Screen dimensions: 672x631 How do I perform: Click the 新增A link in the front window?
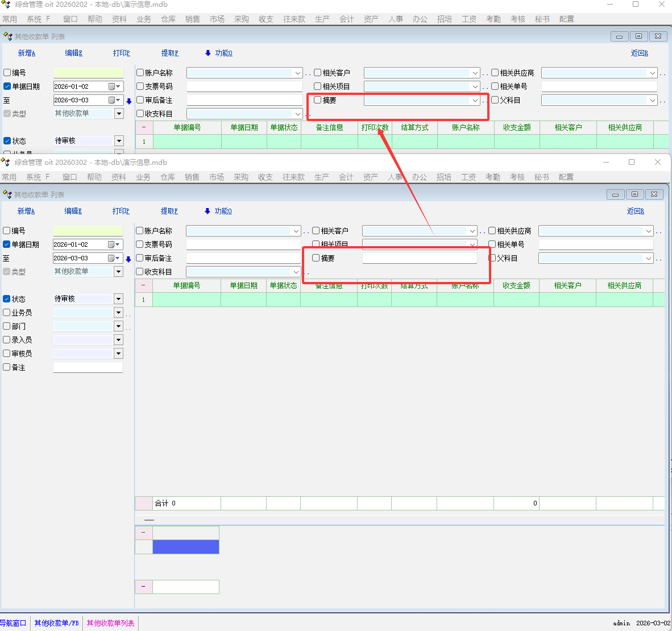[x=26, y=211]
